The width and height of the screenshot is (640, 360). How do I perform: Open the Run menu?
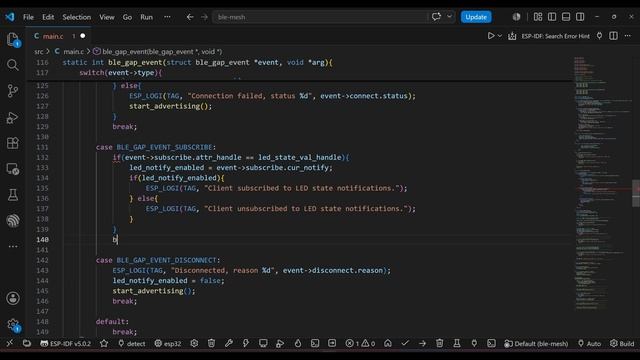[x=146, y=17]
